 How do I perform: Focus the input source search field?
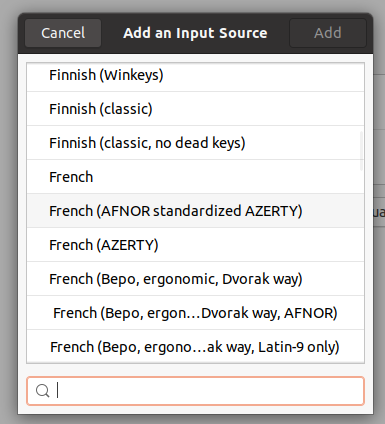(x=195, y=391)
